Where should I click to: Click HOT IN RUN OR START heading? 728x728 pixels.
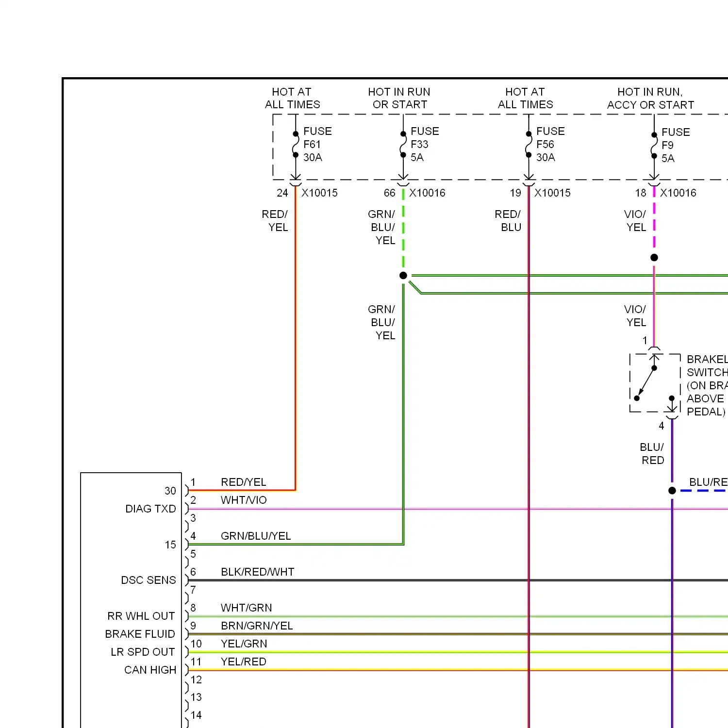[399, 98]
